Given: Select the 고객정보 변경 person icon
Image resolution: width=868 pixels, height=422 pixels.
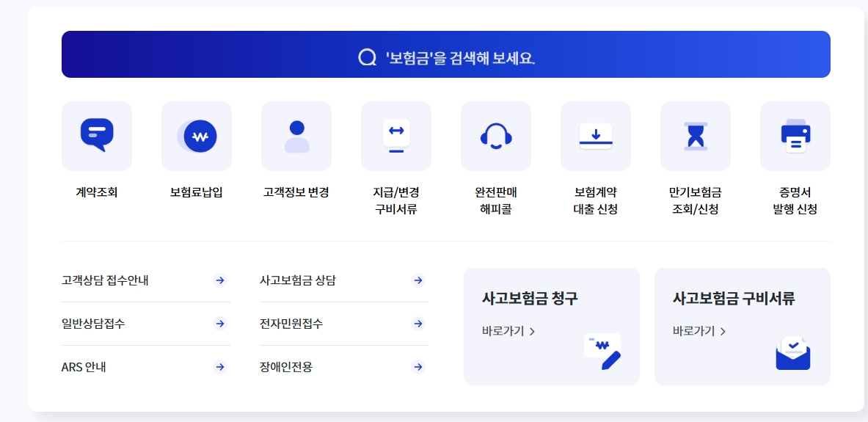Looking at the screenshot, I should pyautogui.click(x=296, y=136).
